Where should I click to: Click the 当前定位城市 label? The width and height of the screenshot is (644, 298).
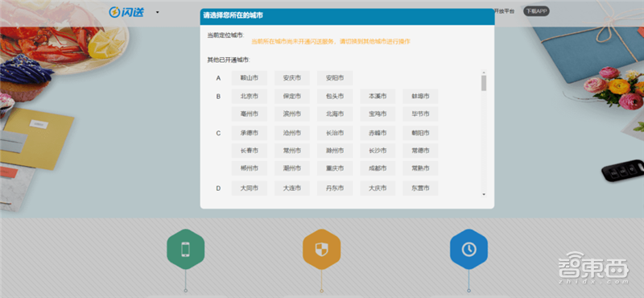click(x=225, y=35)
